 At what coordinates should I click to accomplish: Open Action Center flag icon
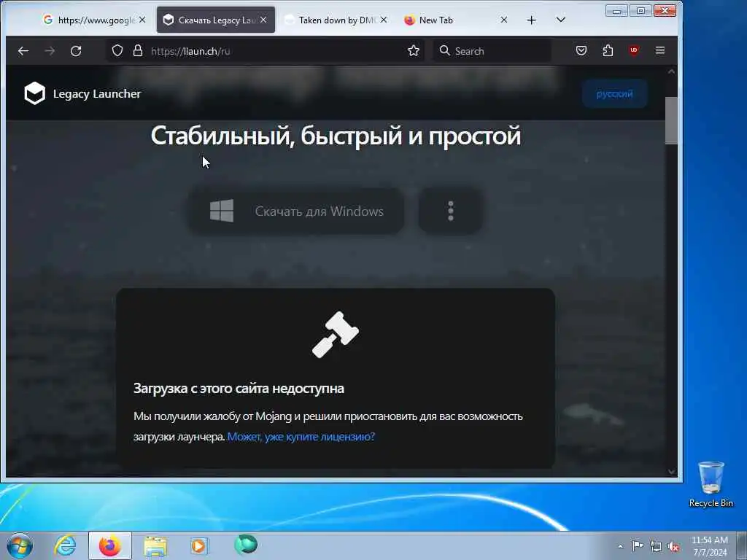coord(638,546)
